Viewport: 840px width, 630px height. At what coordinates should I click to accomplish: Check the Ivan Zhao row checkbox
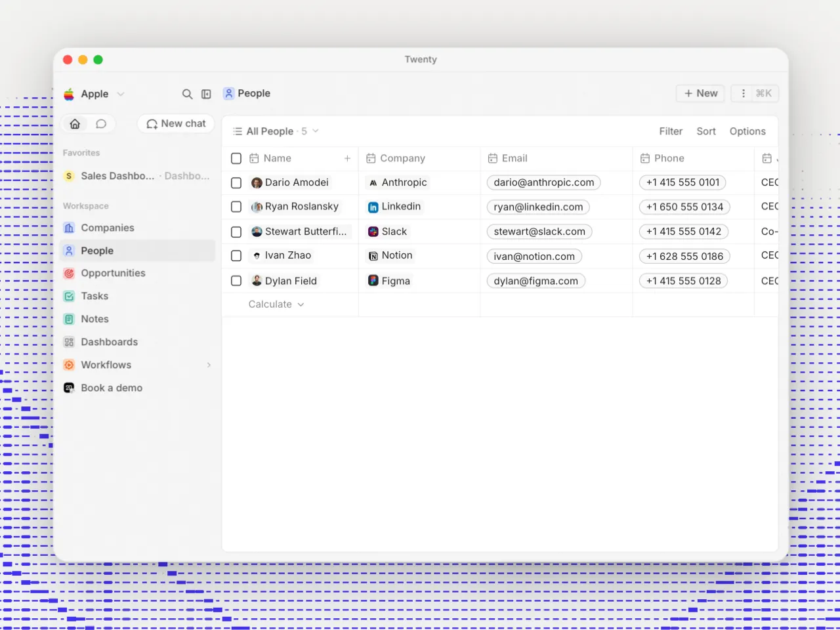tap(236, 256)
